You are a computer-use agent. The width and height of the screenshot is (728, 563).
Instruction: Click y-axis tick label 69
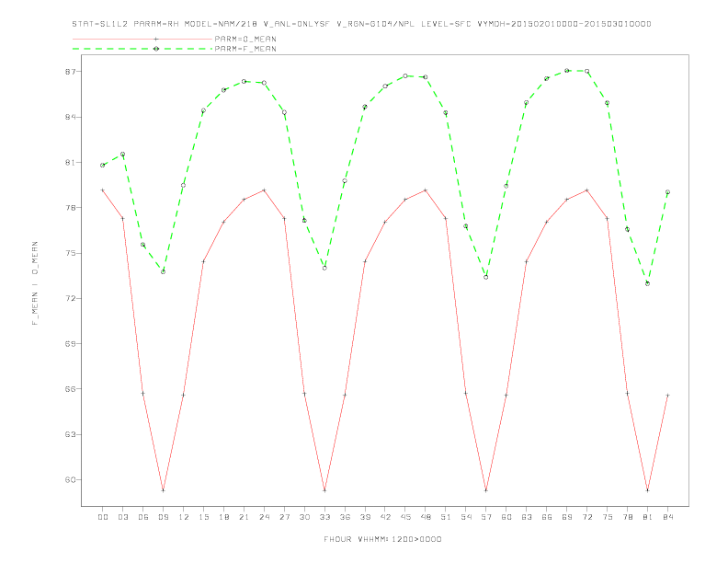71,344
